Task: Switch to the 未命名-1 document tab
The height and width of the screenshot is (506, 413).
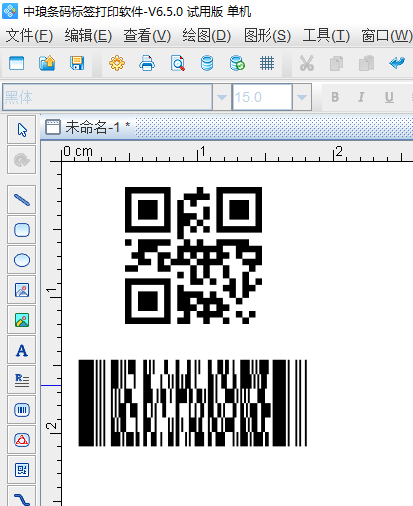Action: (88, 127)
